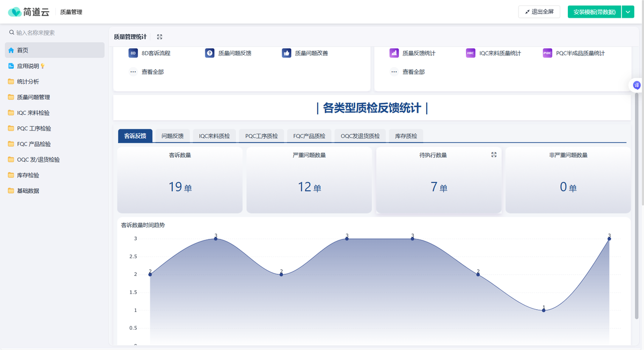Click the light bulb icon beside 应用说明
Image resolution: width=644 pixels, height=350 pixels.
(43, 66)
